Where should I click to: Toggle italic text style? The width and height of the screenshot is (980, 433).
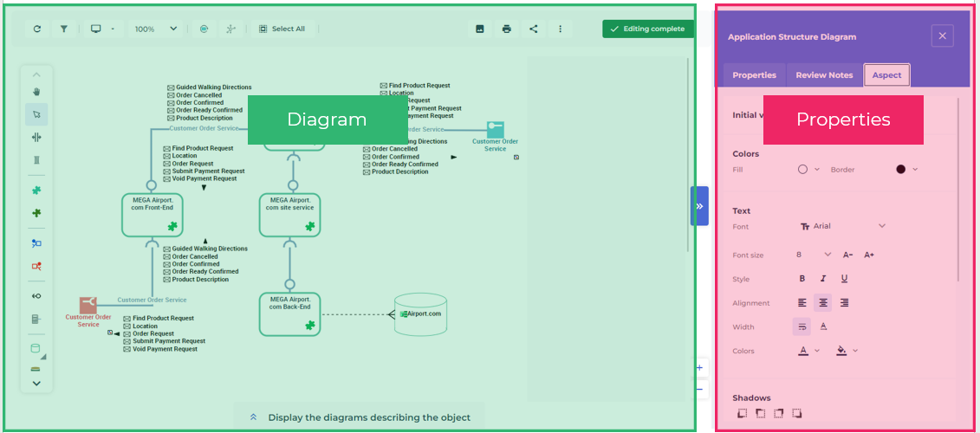(823, 279)
